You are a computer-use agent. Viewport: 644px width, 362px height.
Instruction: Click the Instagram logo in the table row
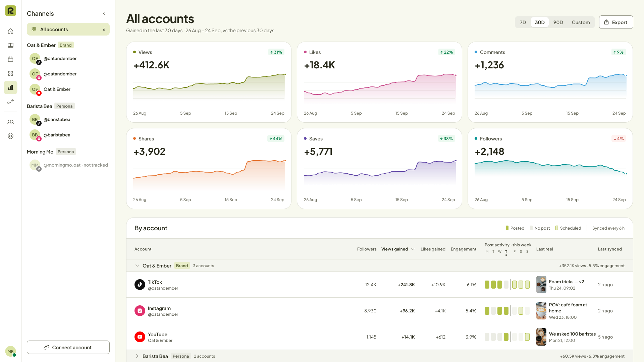coord(140,311)
